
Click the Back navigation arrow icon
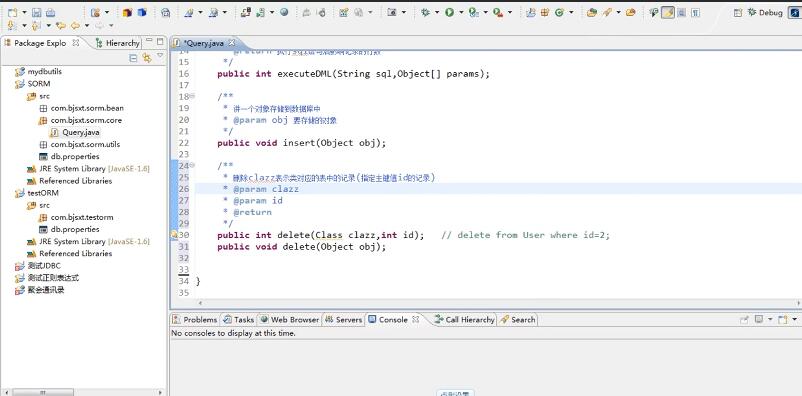pos(75,25)
